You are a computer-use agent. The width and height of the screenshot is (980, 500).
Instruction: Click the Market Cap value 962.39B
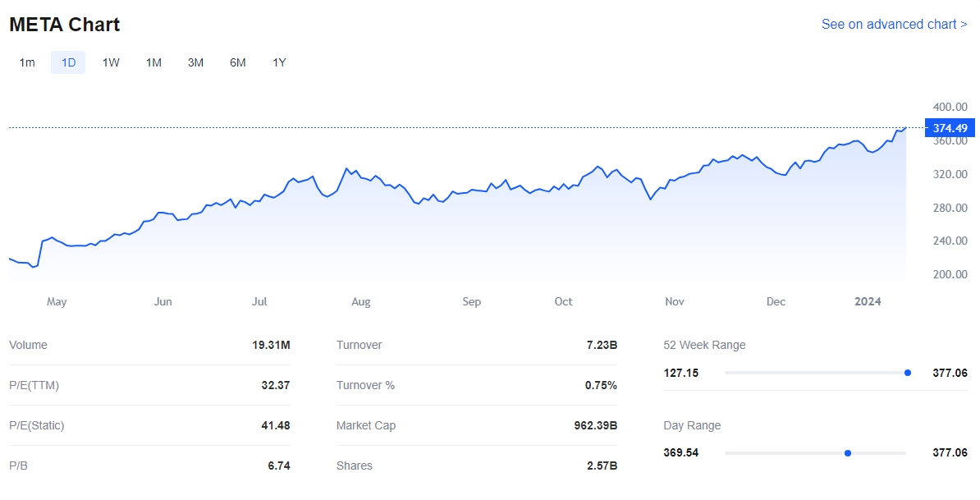pos(595,425)
